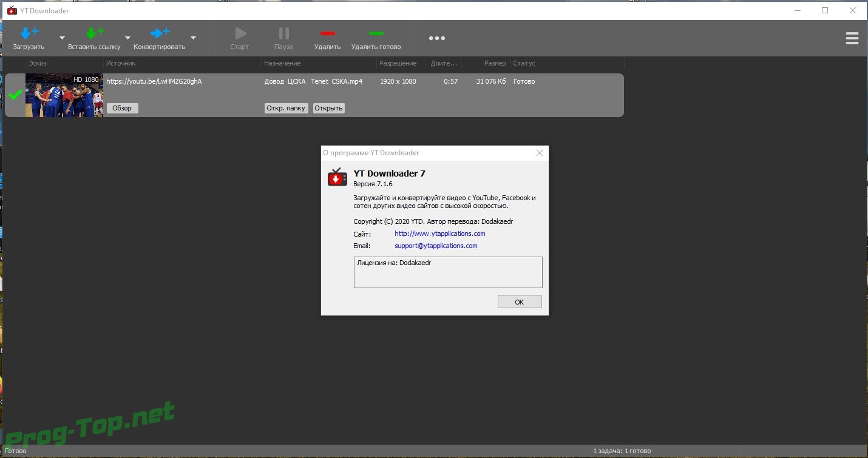The width and height of the screenshot is (868, 458).
Task: Click the 1920 x 1080 resolution cell
Action: click(398, 81)
